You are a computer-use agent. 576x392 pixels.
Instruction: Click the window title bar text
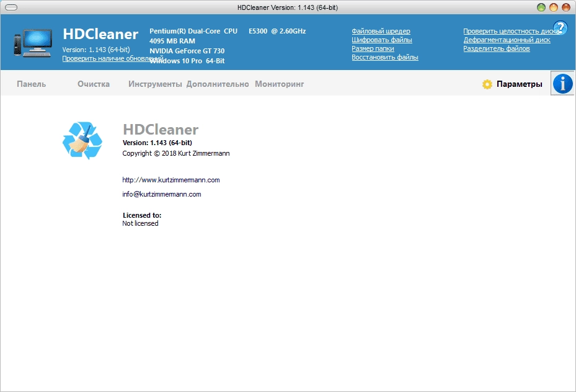(288, 7)
